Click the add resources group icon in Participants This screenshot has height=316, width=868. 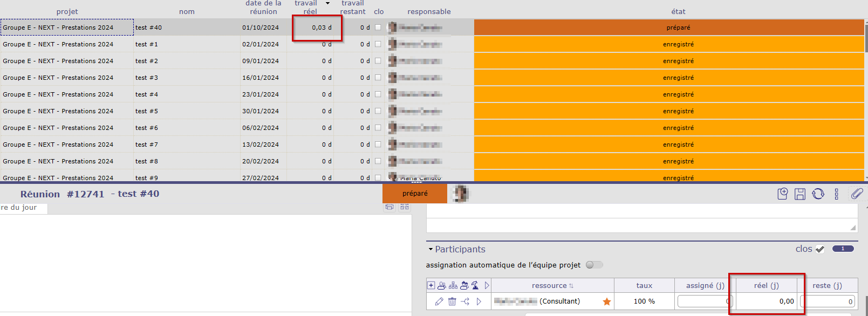pyautogui.click(x=442, y=285)
